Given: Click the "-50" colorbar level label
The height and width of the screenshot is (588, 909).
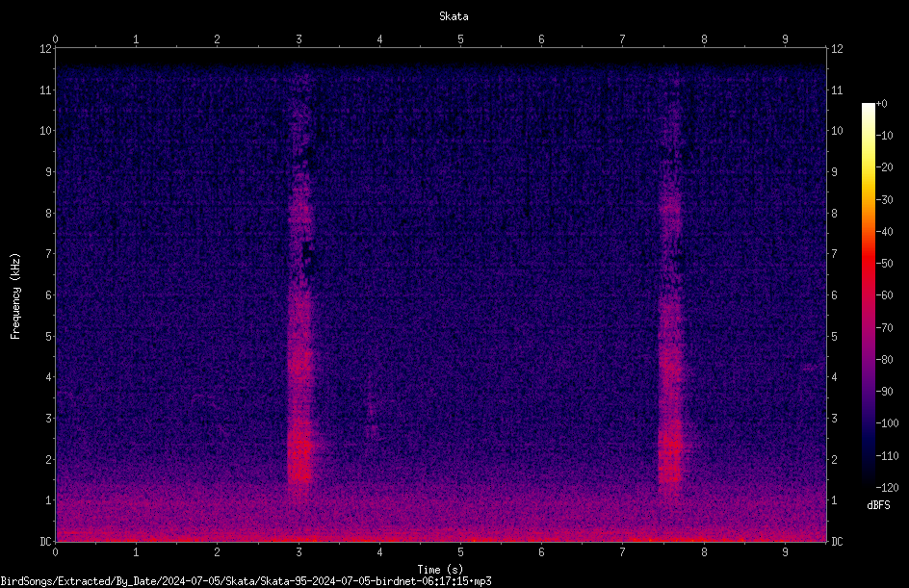Looking at the screenshot, I should pyautogui.click(x=885, y=264).
